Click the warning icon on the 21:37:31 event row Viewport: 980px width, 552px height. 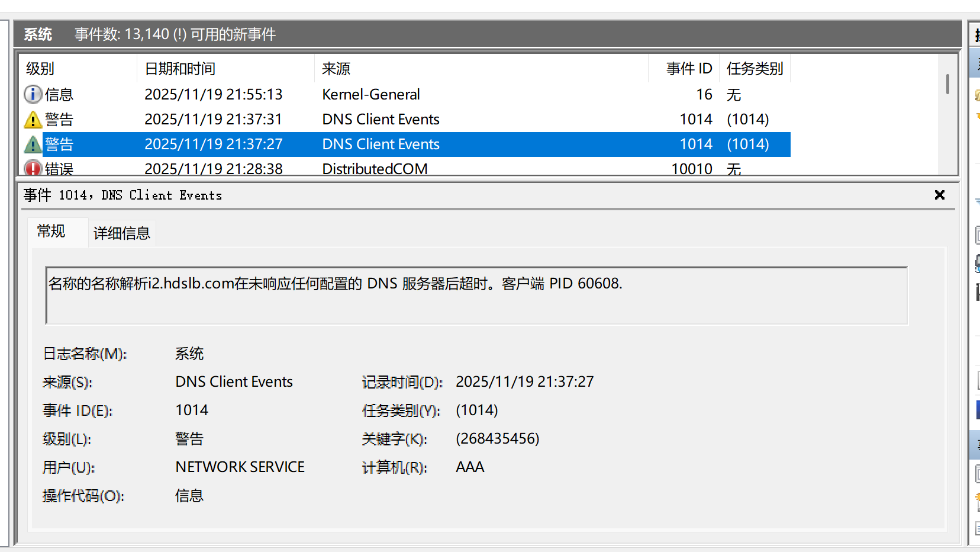(x=33, y=120)
